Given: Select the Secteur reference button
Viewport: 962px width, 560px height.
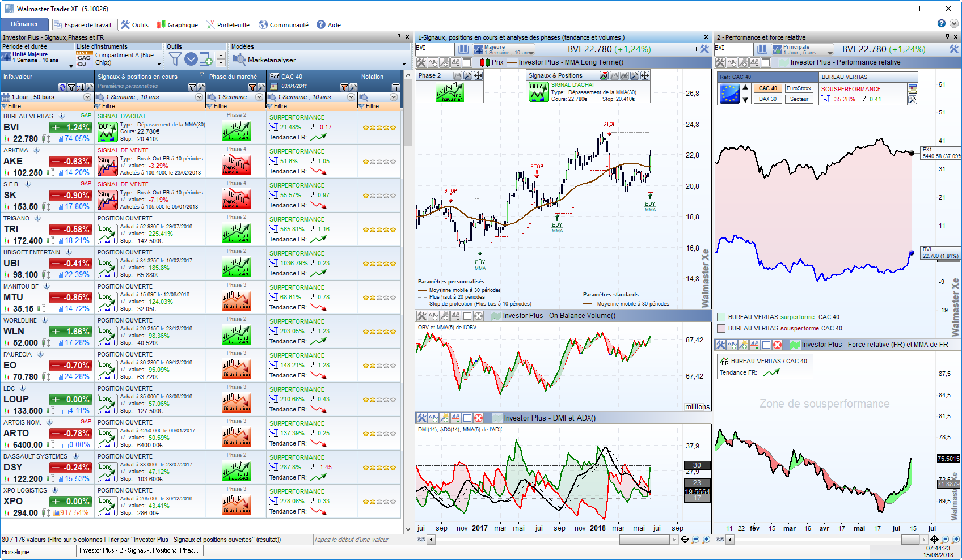Looking at the screenshot, I should [x=799, y=99].
